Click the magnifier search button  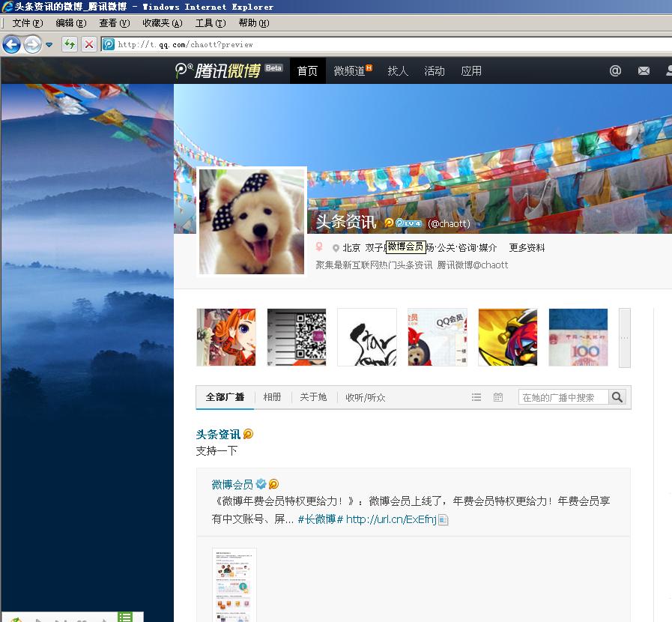coord(617,397)
